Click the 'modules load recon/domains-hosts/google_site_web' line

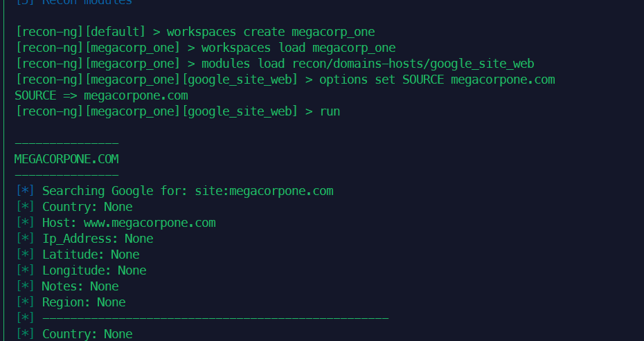pos(368,64)
